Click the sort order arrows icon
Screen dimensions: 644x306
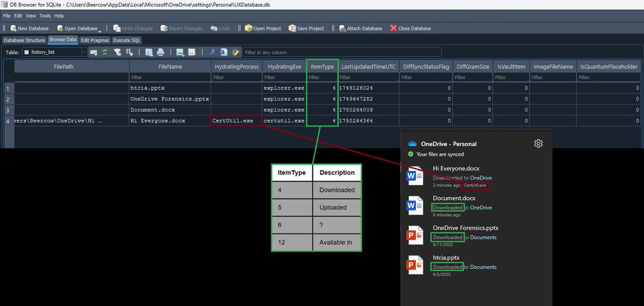click(x=129, y=52)
